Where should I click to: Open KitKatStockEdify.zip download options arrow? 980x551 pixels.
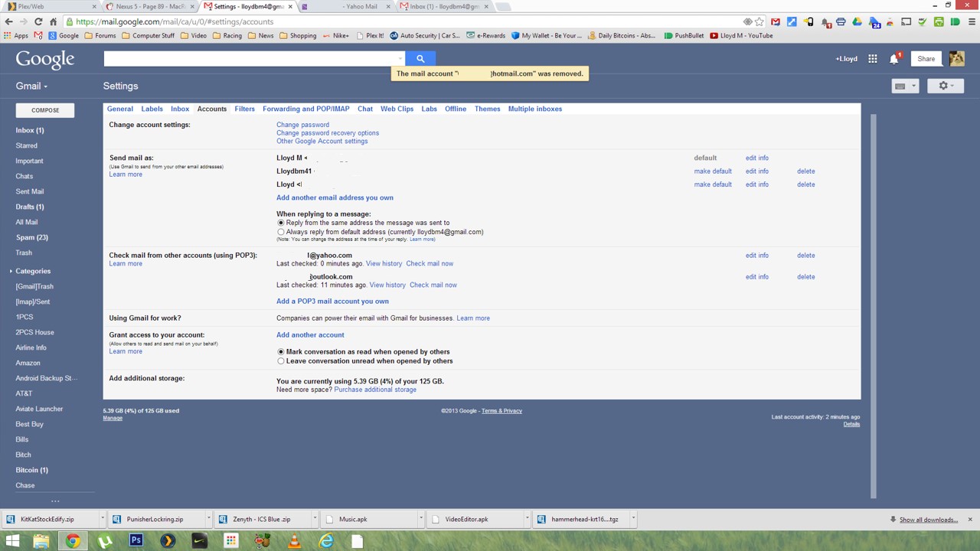[x=102, y=519]
